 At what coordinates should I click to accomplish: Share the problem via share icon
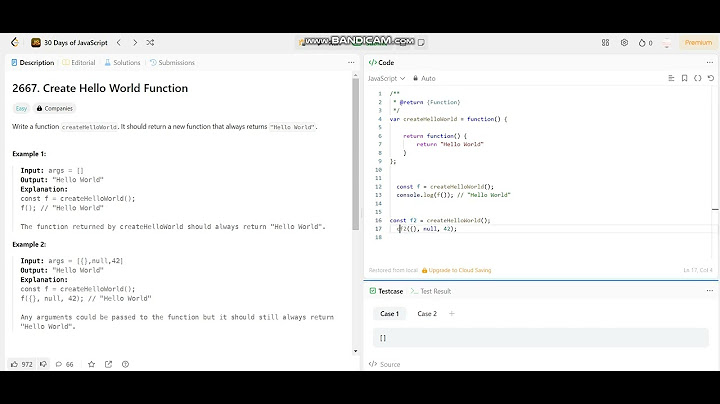pyautogui.click(x=108, y=364)
